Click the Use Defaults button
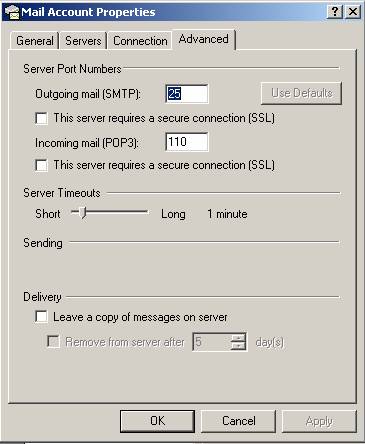 point(301,93)
